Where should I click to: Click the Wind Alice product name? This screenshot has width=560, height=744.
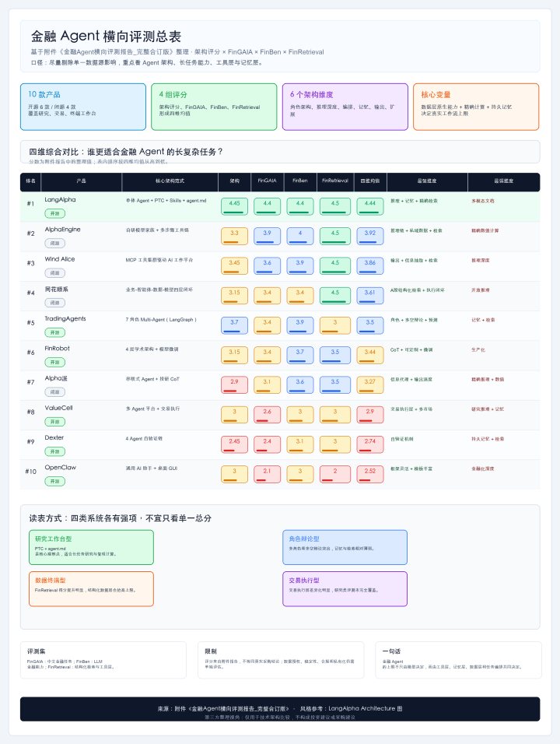(x=60, y=259)
